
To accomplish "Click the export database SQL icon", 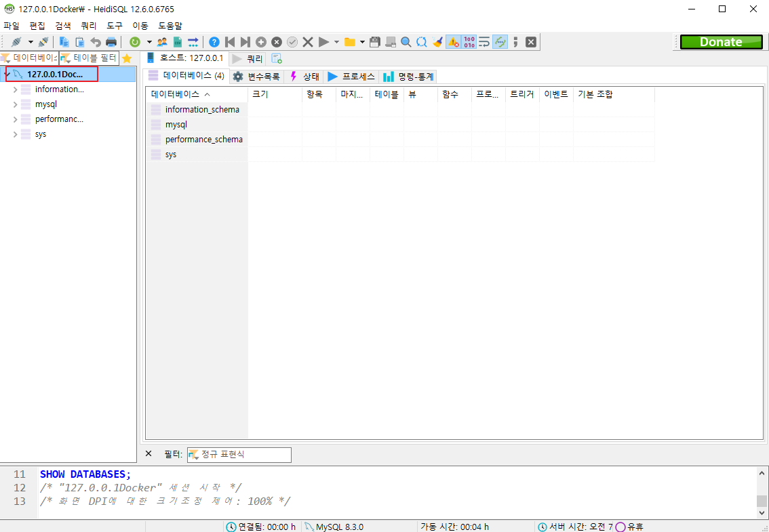I will [x=193, y=42].
